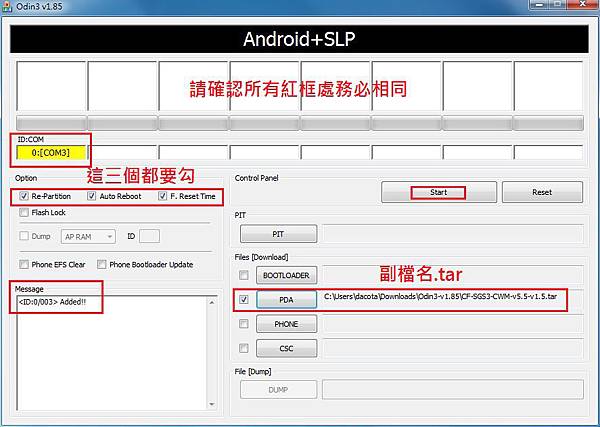Click the ID input field beside Dump
The height and width of the screenshot is (427, 600).
pyautogui.click(x=149, y=236)
